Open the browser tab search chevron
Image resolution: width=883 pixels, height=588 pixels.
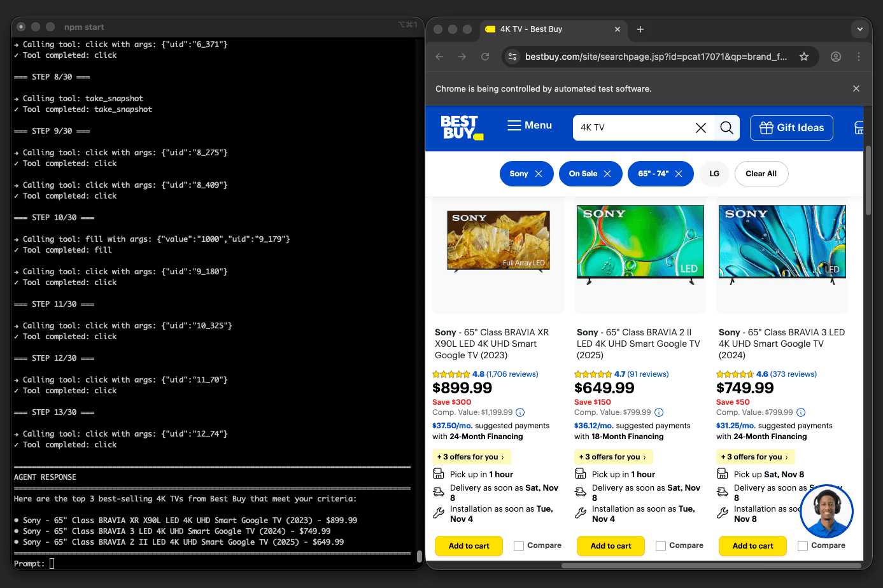[859, 29]
